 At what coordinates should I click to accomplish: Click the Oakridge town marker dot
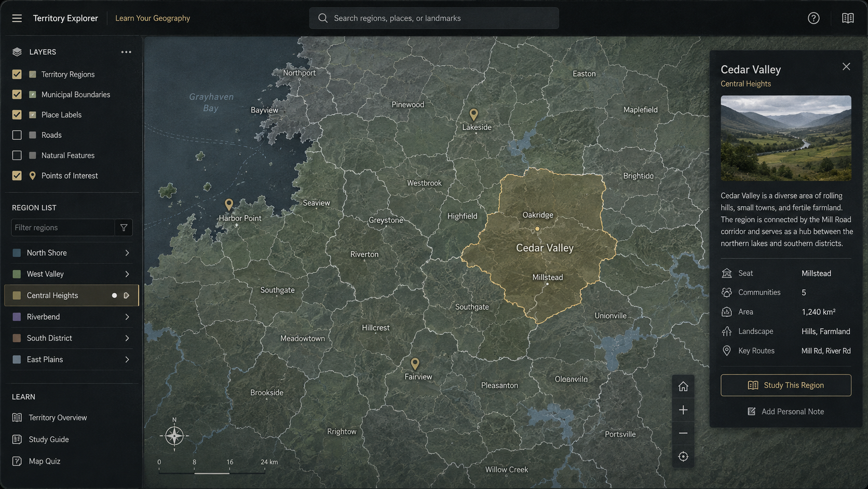(537, 229)
